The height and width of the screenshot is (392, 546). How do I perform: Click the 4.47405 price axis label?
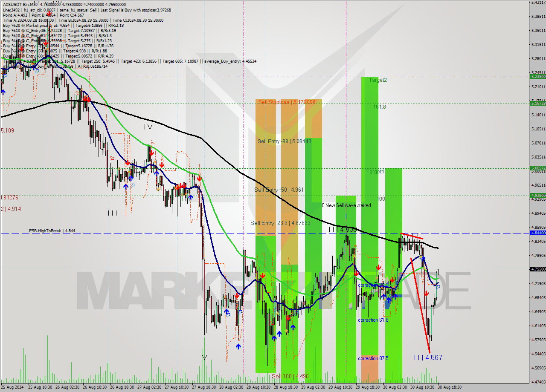[538, 382]
